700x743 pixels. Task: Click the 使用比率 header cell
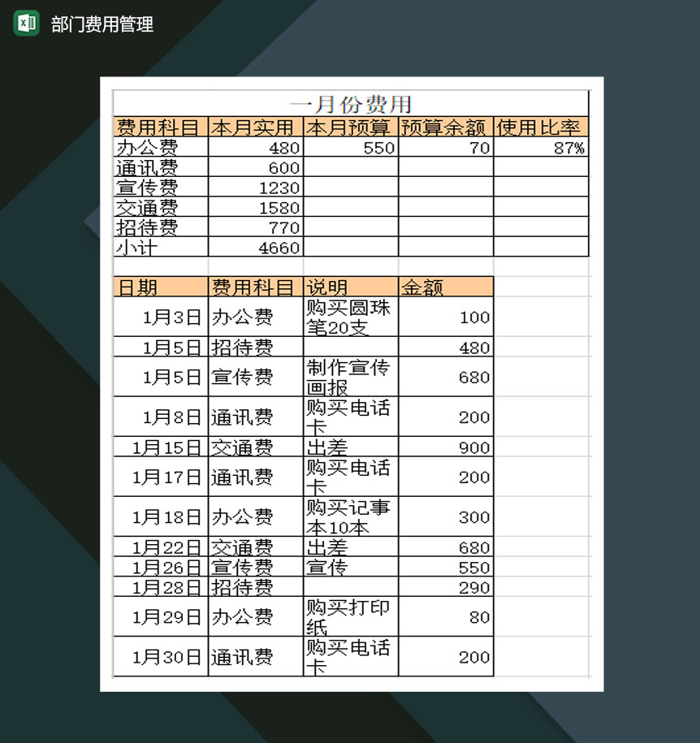(540, 127)
